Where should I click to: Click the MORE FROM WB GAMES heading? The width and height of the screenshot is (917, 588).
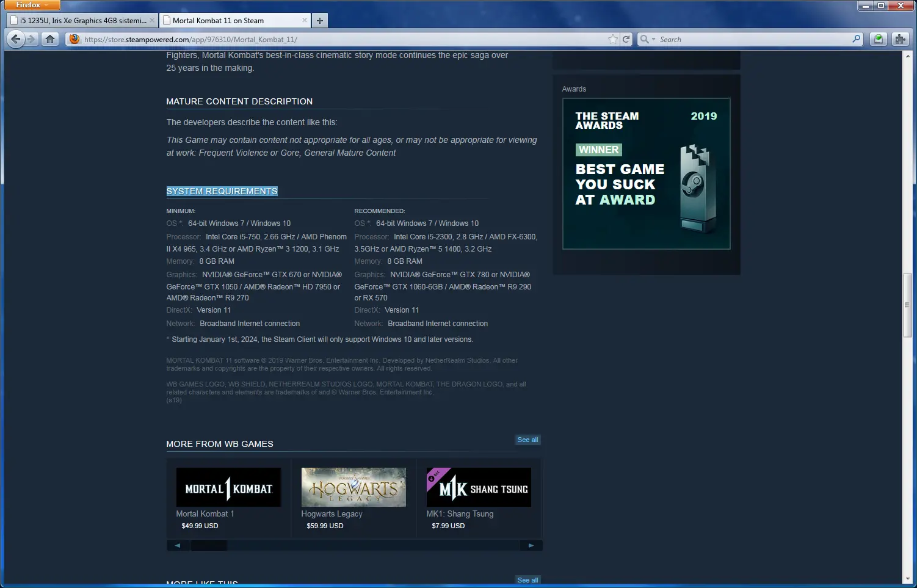point(220,444)
